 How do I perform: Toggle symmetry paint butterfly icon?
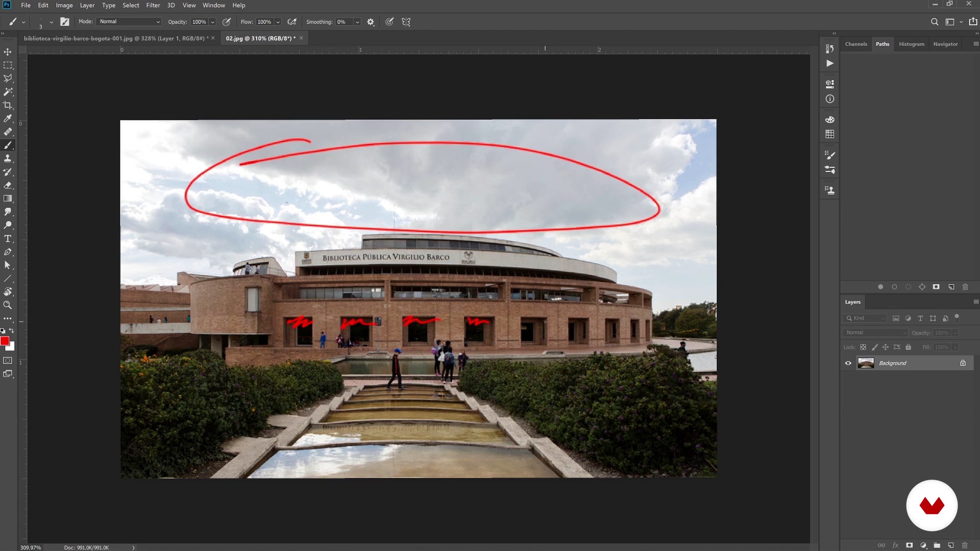[x=406, y=22]
